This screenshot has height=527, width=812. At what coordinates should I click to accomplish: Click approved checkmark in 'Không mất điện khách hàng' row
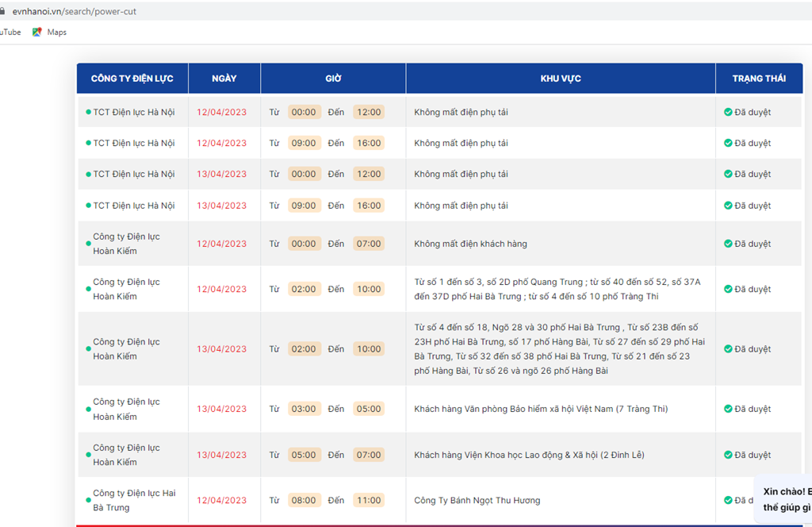(728, 244)
